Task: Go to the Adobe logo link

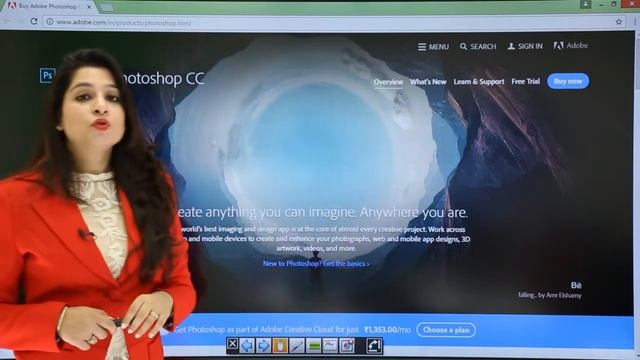Action: tap(571, 46)
